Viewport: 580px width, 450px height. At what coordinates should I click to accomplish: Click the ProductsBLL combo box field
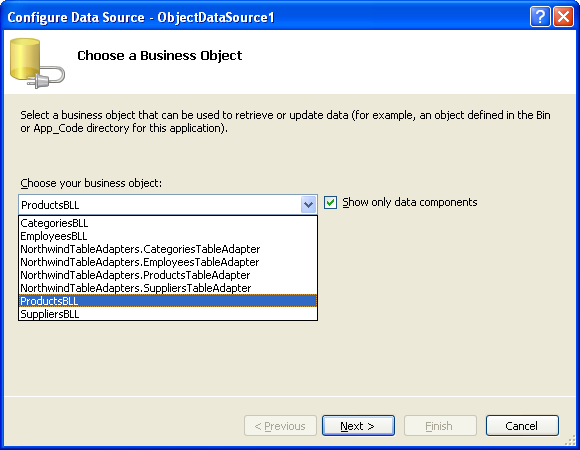(160, 205)
